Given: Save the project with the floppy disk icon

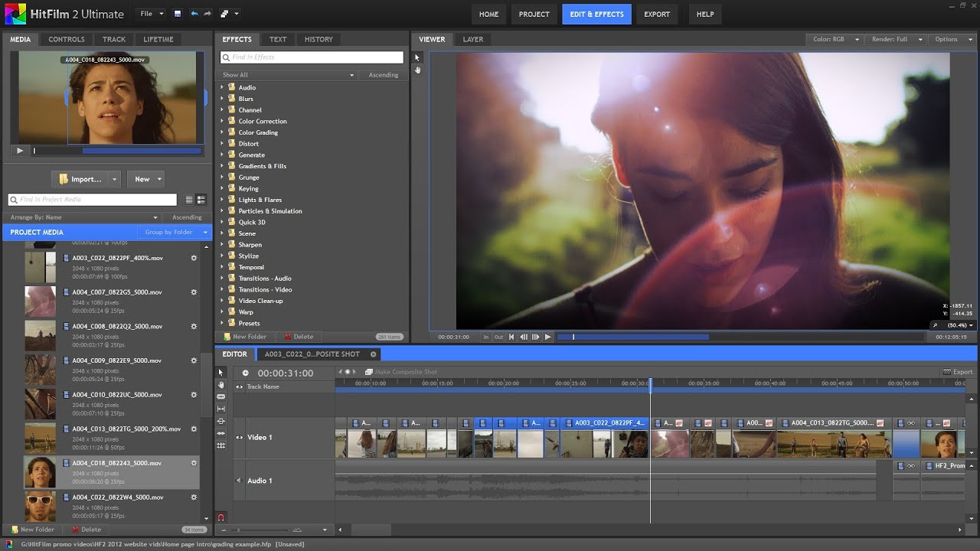Looking at the screenshot, I should click(x=178, y=14).
